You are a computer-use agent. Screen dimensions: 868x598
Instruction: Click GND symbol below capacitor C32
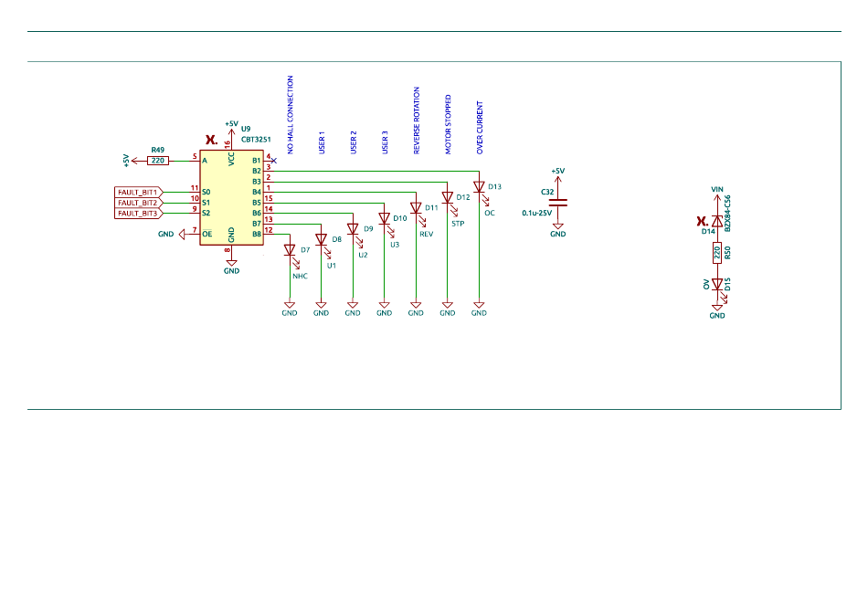click(x=558, y=229)
